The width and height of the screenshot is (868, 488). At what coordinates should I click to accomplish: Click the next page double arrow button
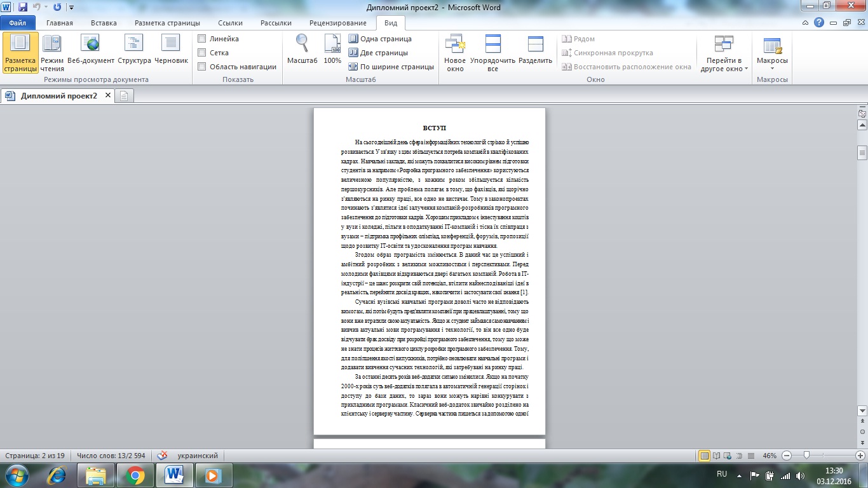862,442
